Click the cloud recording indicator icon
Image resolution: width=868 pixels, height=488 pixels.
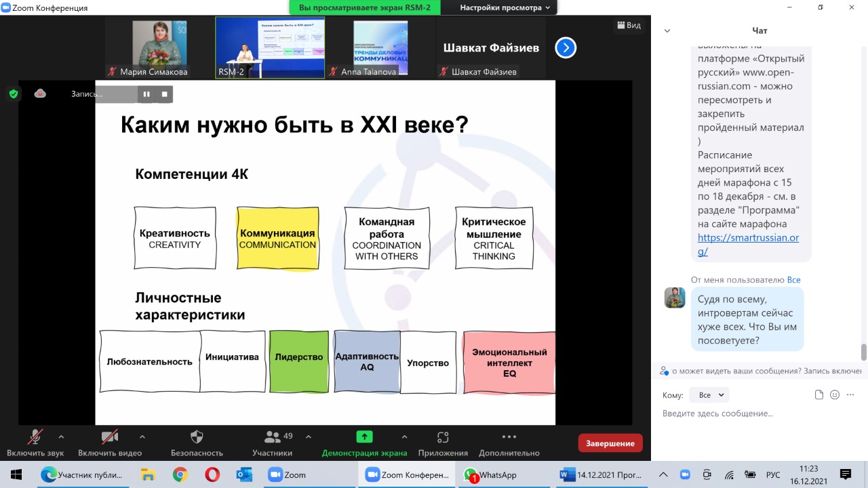(x=40, y=94)
